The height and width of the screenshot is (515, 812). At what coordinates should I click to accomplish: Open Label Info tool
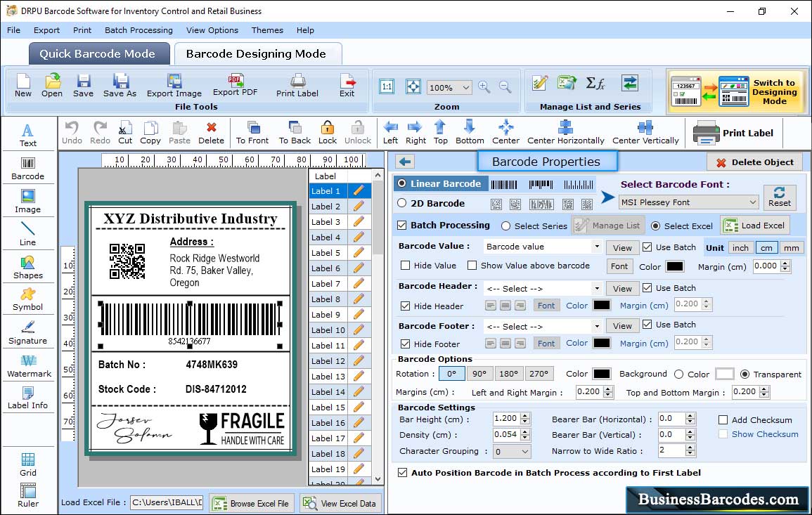click(x=28, y=398)
